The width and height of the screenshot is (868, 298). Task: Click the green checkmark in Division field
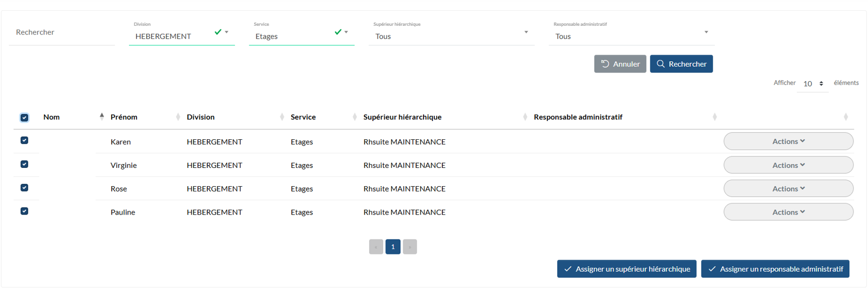click(218, 32)
